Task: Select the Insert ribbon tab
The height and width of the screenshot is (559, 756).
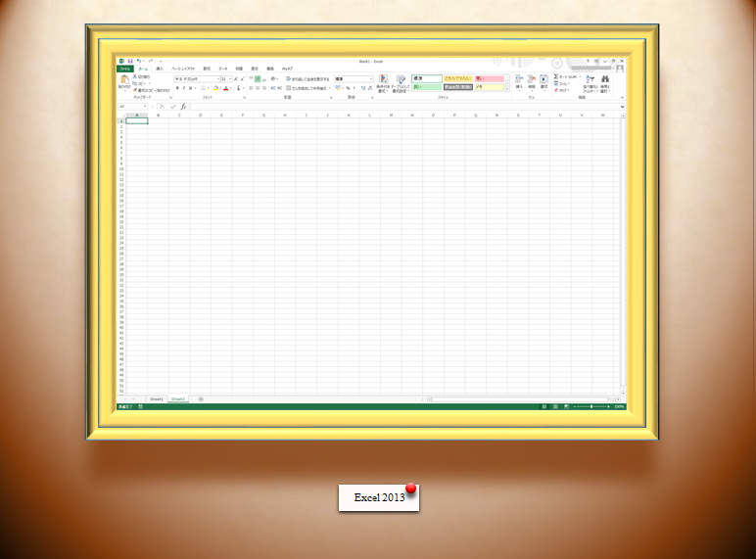Action: click(160, 69)
